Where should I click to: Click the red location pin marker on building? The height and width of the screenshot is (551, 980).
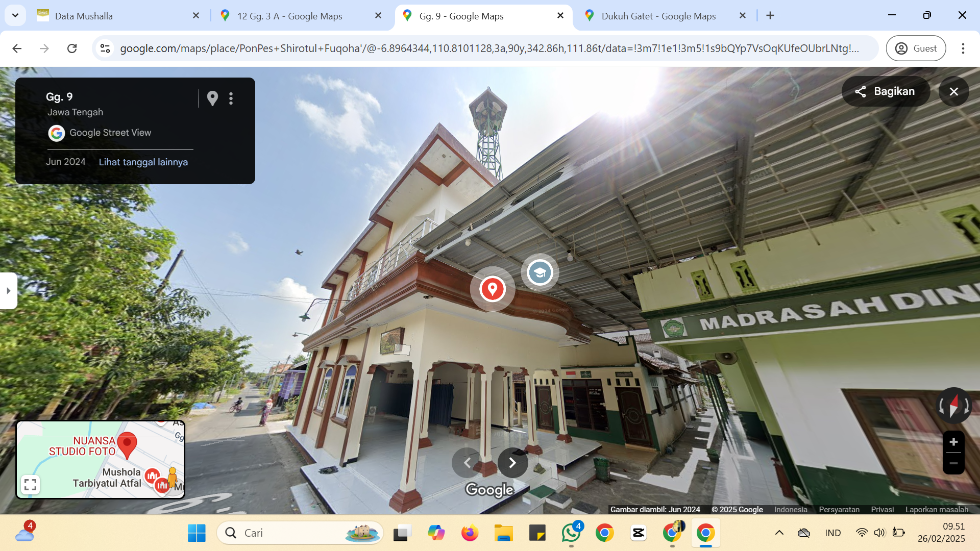coord(492,289)
